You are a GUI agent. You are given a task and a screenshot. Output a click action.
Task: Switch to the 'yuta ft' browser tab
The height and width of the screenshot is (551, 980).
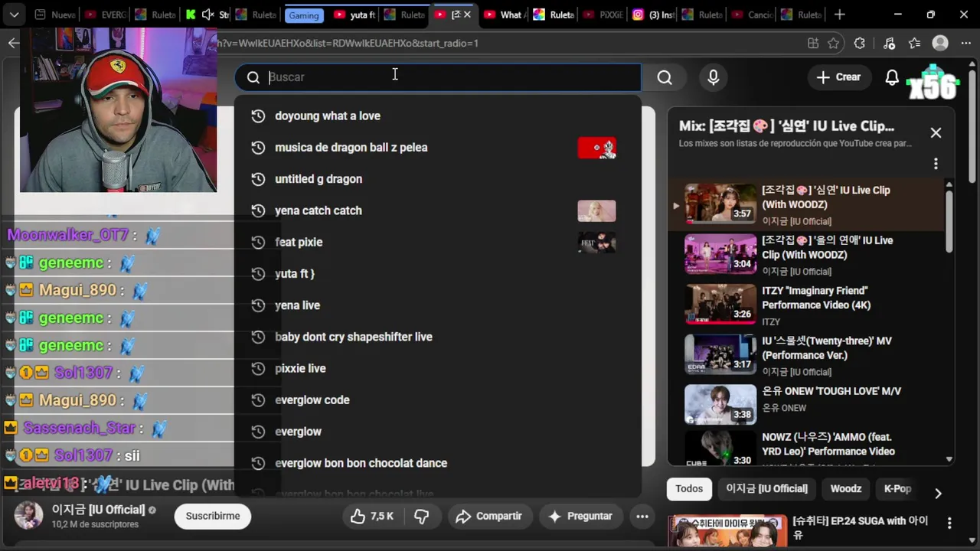[x=354, y=15]
